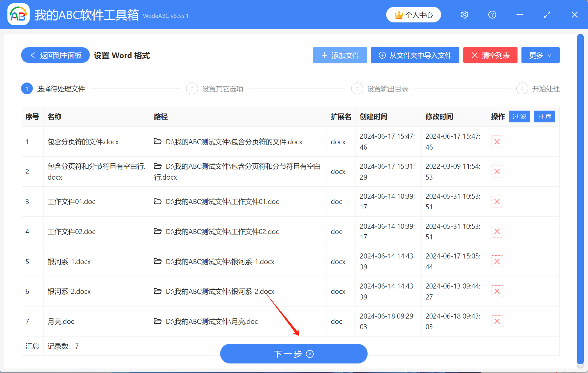This screenshot has height=373, width=588.
Task: Click 排序 sort button in header
Action: pyautogui.click(x=544, y=117)
